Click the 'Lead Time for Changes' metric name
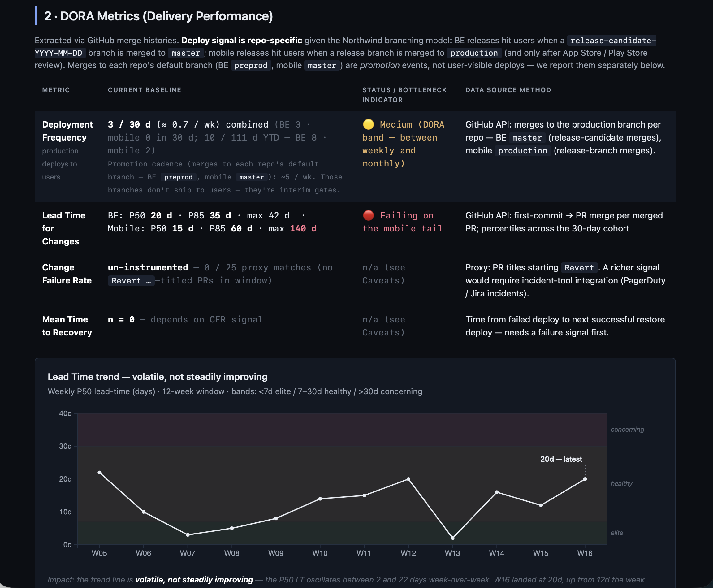Image resolution: width=713 pixels, height=588 pixels. 64,228
